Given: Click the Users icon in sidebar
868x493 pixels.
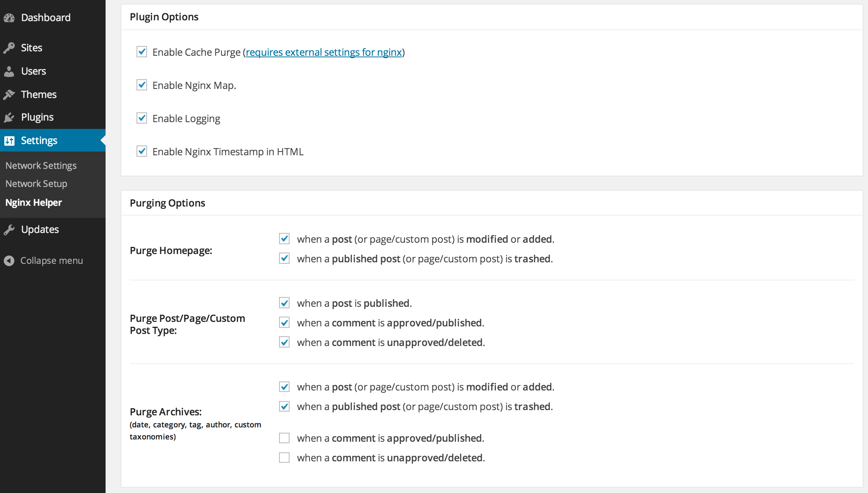Looking at the screenshot, I should click(x=9, y=70).
